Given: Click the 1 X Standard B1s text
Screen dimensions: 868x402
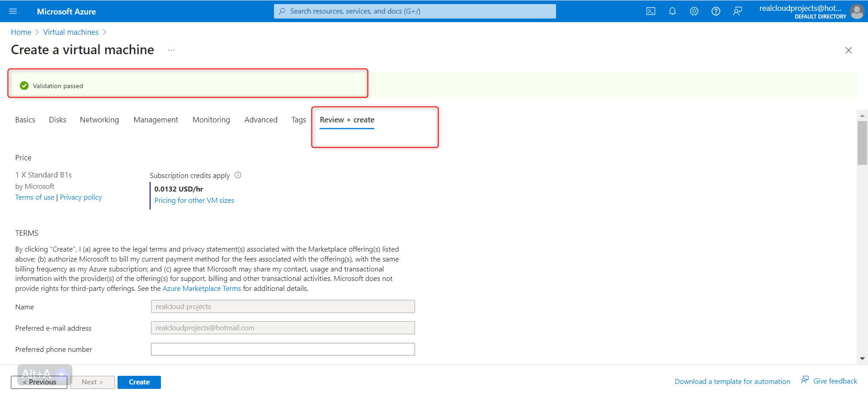Looking at the screenshot, I should (x=43, y=175).
